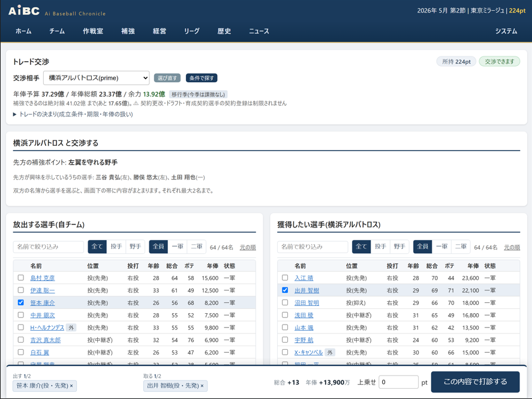532x399 pixels.
Task: Click 元の順 in the 放出する選手 panel
Action: (x=248, y=247)
